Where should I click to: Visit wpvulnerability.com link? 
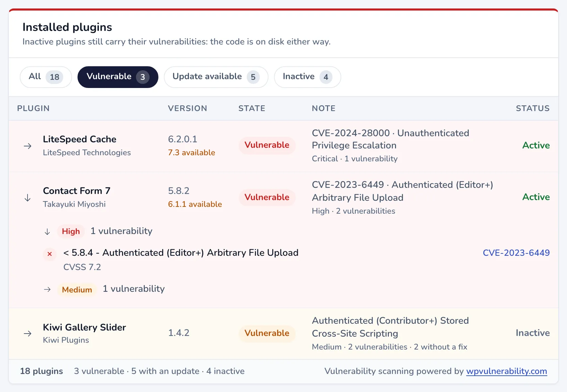[x=506, y=371]
